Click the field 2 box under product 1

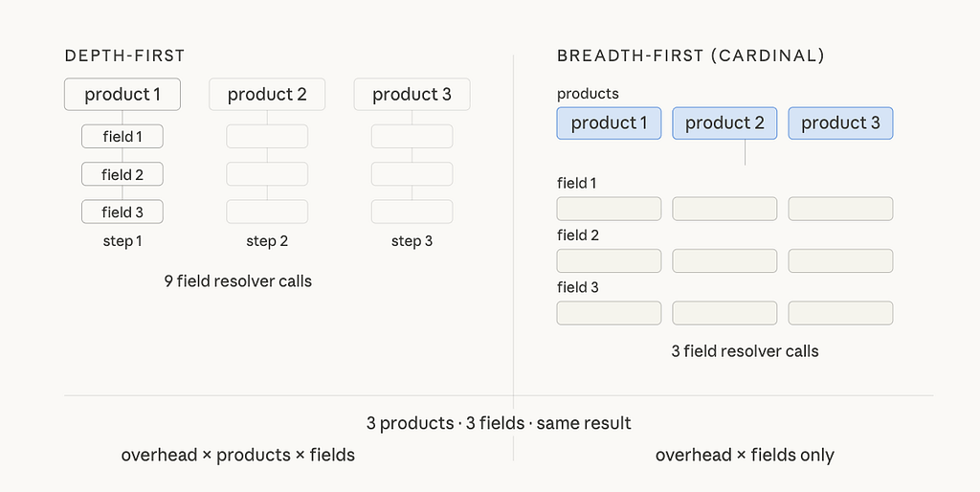point(122,174)
